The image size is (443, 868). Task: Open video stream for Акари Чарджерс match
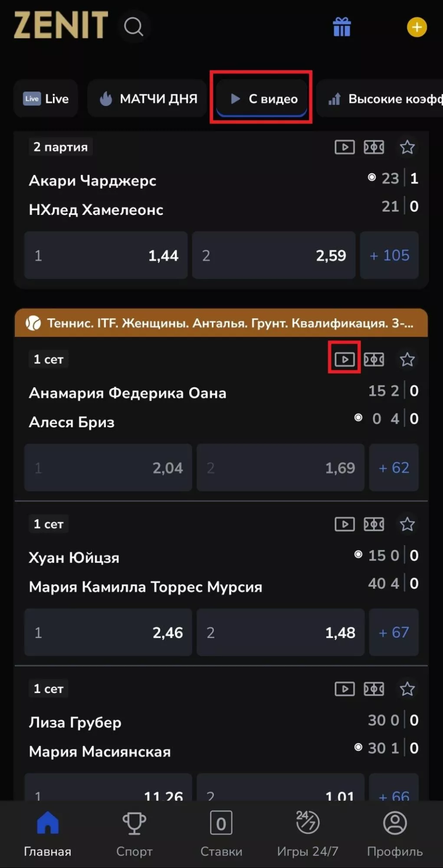tap(345, 147)
